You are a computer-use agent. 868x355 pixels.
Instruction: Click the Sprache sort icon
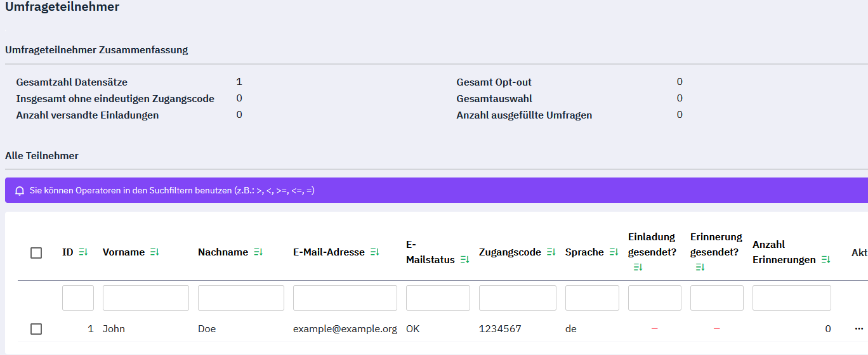[x=614, y=252]
